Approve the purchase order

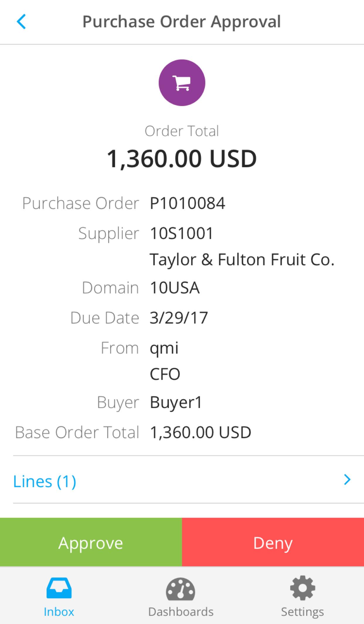91,542
